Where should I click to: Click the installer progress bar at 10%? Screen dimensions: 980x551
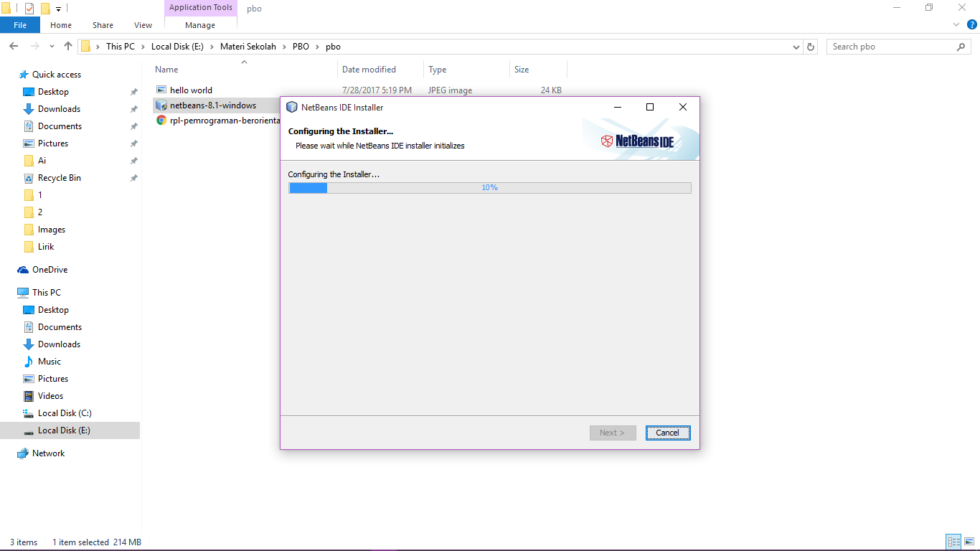tap(490, 188)
